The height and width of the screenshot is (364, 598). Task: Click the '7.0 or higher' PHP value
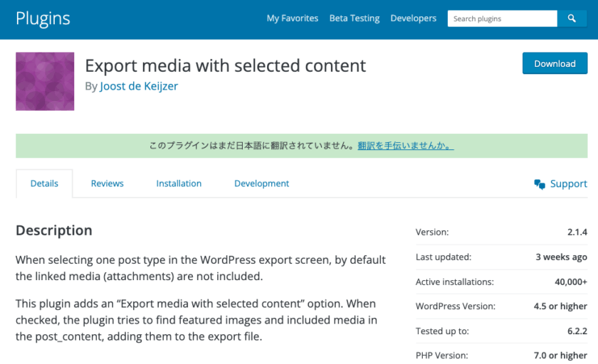click(560, 355)
